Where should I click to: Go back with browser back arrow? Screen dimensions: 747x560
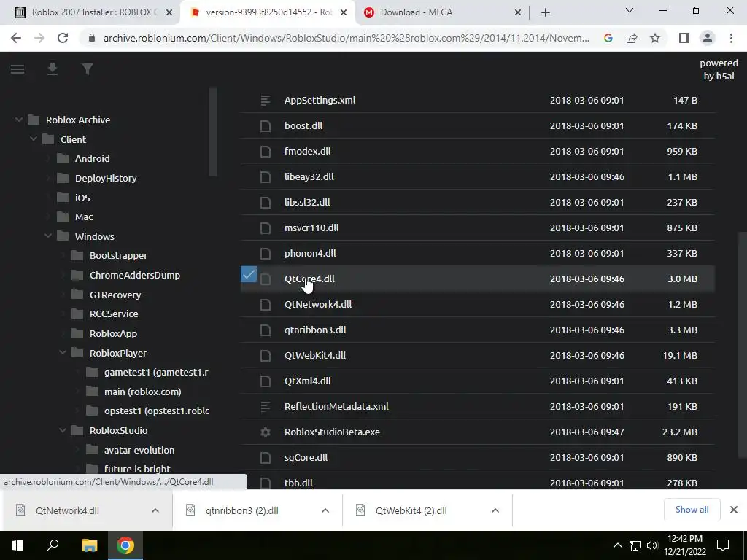tap(16, 38)
